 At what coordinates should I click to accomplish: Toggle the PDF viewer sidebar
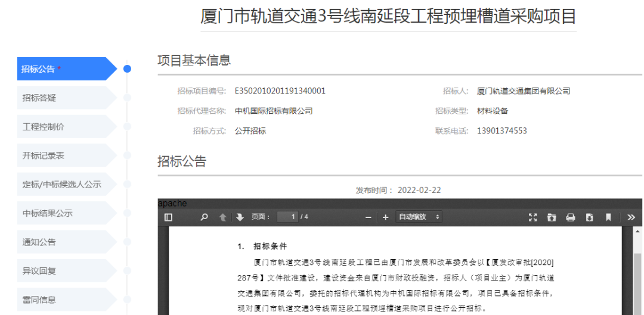tap(168, 217)
